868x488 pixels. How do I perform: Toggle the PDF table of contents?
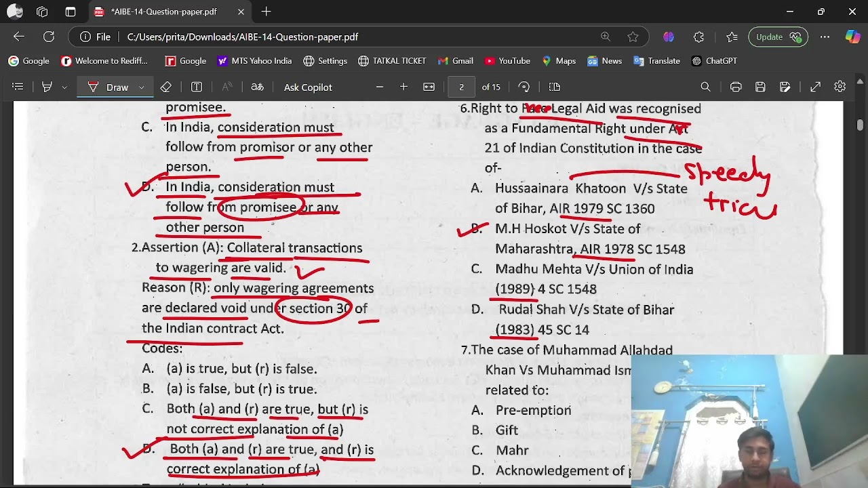point(18,87)
